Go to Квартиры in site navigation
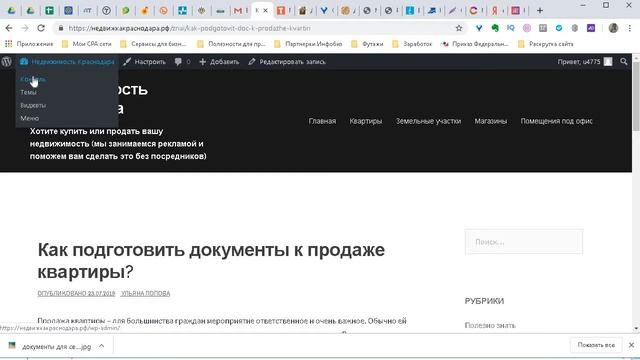640x360 pixels. pos(366,121)
